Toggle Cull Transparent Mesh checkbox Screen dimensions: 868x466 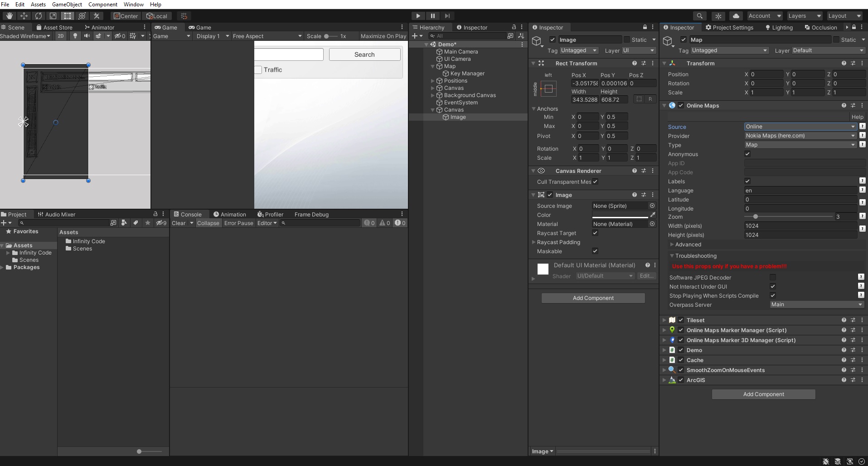595,181
